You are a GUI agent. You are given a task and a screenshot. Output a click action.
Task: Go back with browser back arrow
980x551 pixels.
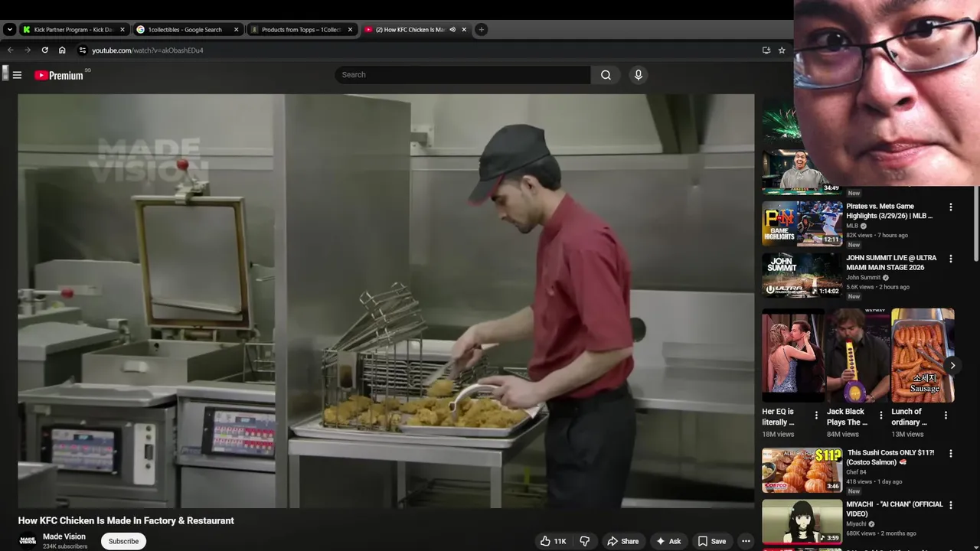10,51
